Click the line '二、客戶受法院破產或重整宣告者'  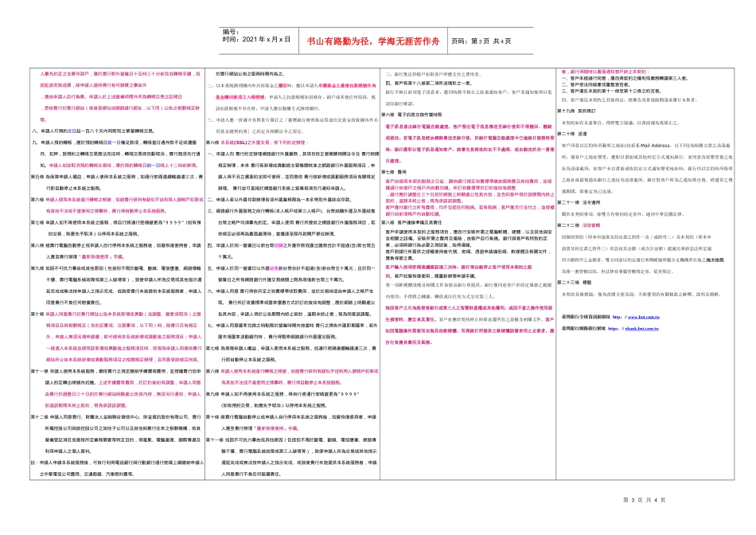(x=595, y=84)
